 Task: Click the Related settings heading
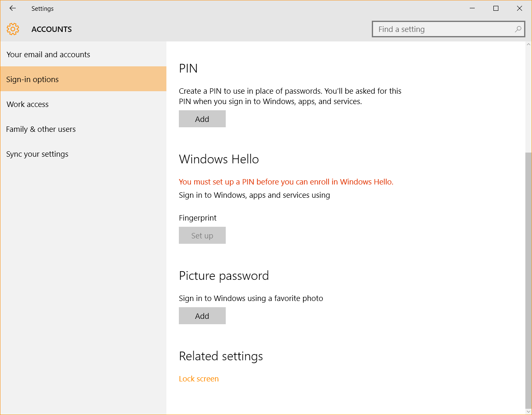click(x=221, y=356)
